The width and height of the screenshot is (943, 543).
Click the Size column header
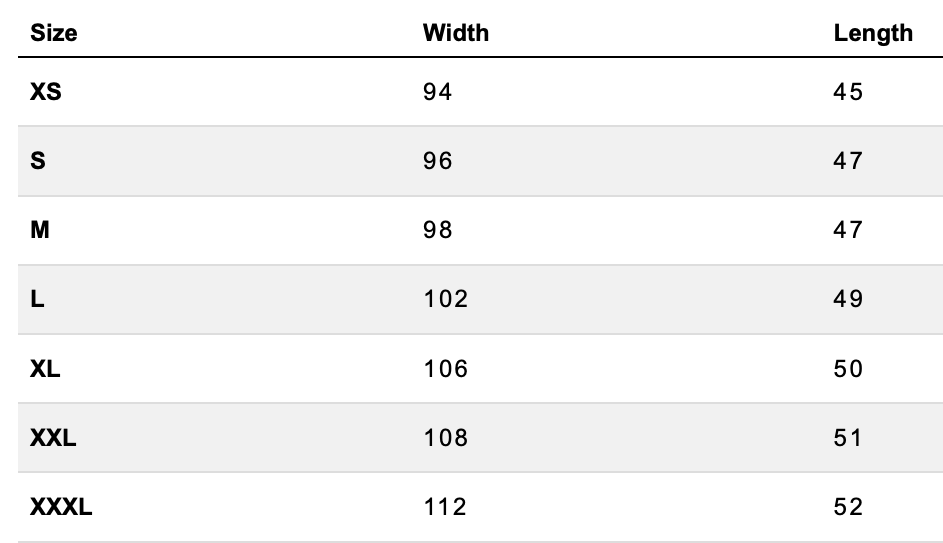pos(54,33)
